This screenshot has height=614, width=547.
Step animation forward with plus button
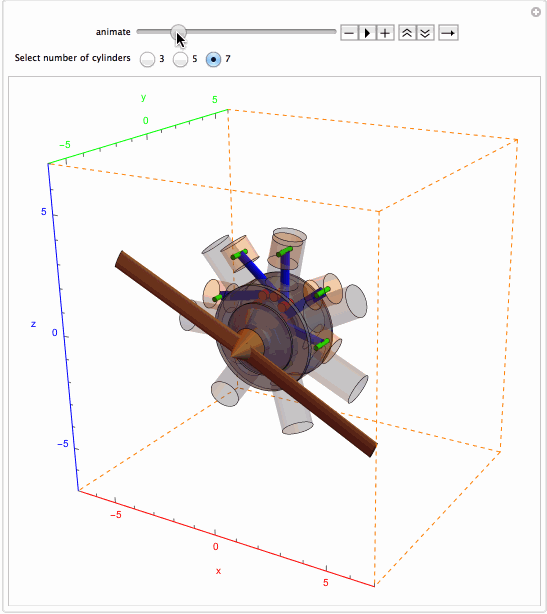coord(385,33)
